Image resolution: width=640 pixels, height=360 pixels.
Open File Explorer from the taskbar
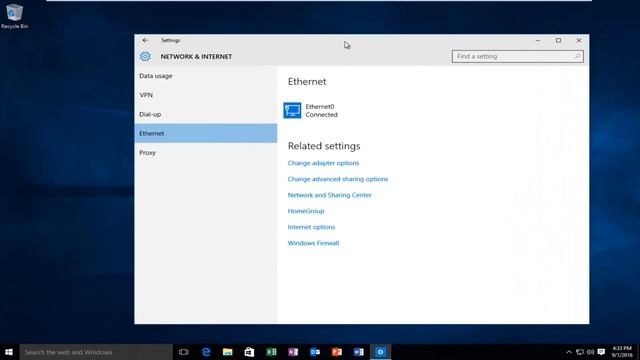(228, 352)
